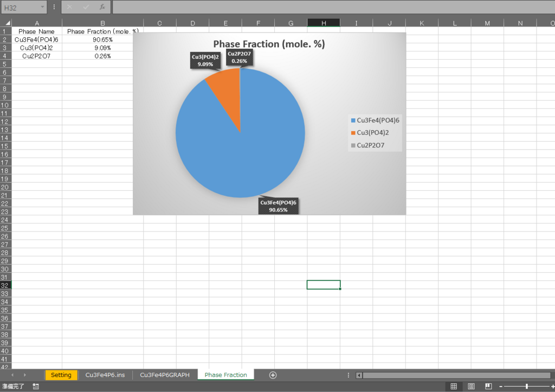The height and width of the screenshot is (392, 555).
Task: Switch to Page Layout view icon
Action: (x=471, y=387)
